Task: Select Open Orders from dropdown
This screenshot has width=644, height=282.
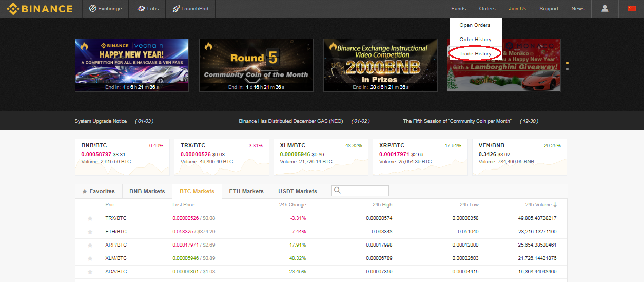Action: pyautogui.click(x=475, y=25)
